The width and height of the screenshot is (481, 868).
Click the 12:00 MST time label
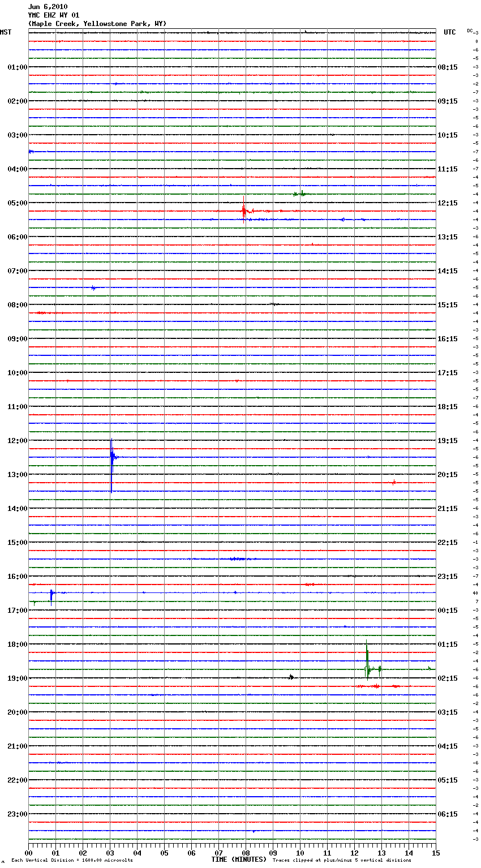click(x=17, y=441)
